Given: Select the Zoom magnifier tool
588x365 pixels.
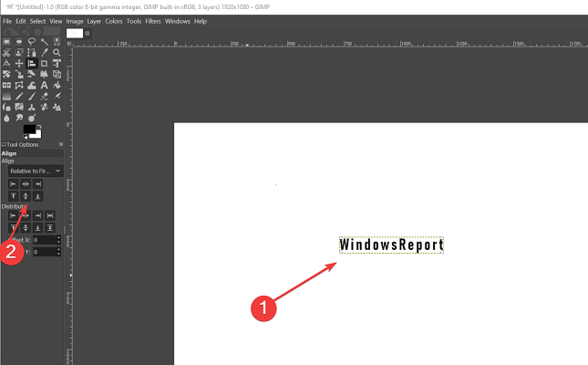Looking at the screenshot, I should tap(57, 53).
